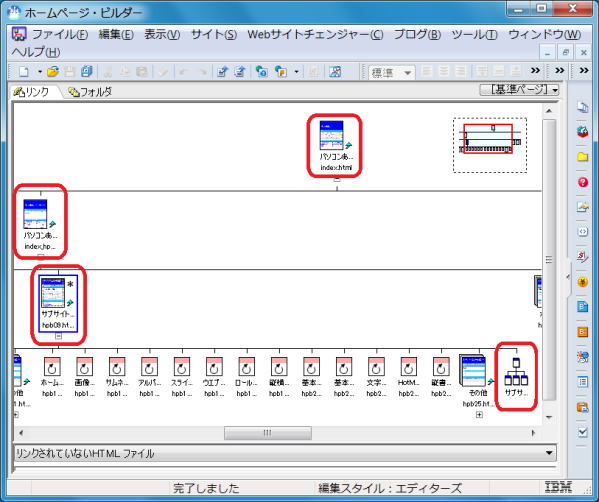The width and height of the screenshot is (599, 502).
Task: Open the ヘルプ(H) menu
Action: pos(36,52)
